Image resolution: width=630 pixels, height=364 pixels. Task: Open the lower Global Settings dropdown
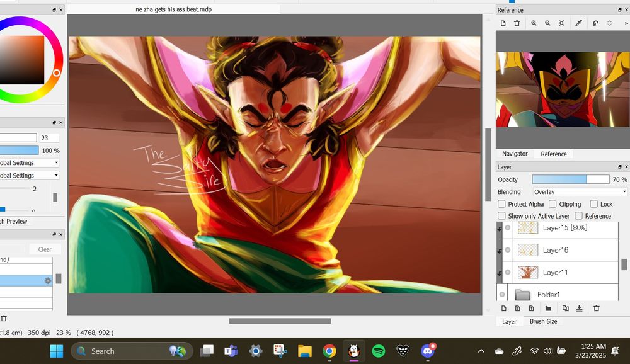coord(29,176)
